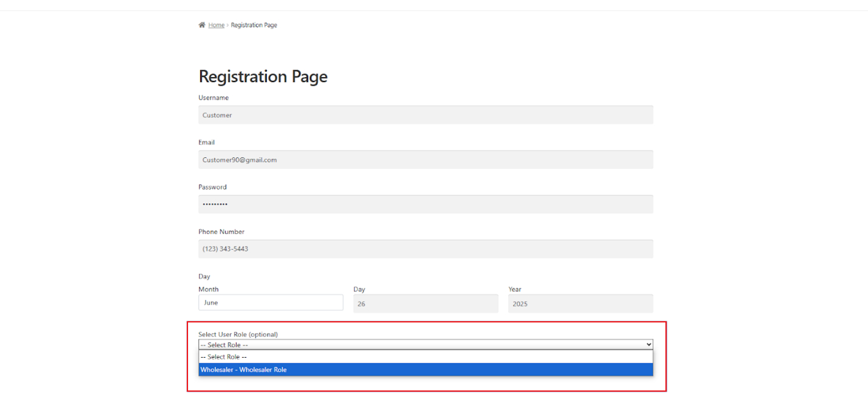Choose the -- Select Role -- option

point(425,357)
